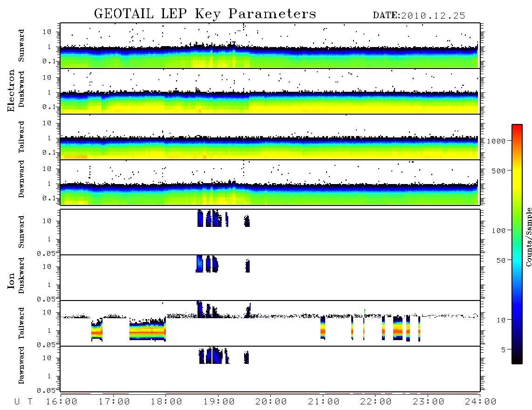Viewport: 532px width, 410px height.
Task: Click the Electron 'Sunward' panel label
Action: [21, 46]
